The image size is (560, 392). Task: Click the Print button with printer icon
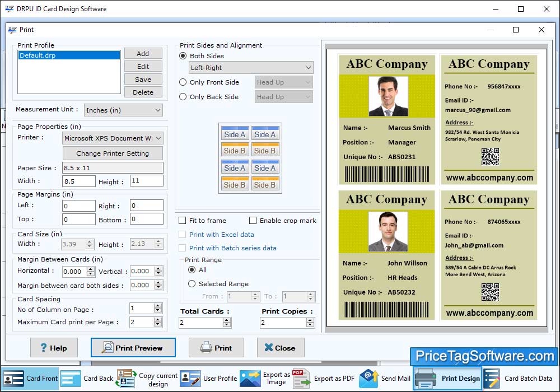(x=216, y=347)
